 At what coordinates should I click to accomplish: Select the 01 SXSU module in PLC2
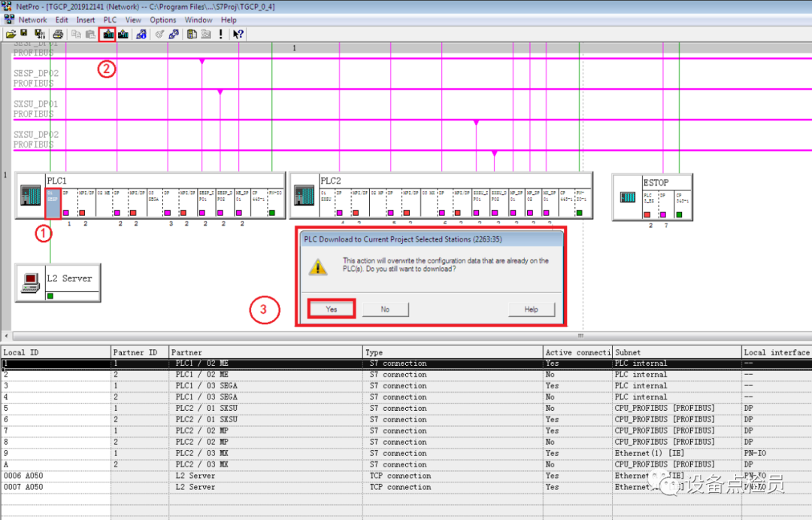(x=326, y=203)
